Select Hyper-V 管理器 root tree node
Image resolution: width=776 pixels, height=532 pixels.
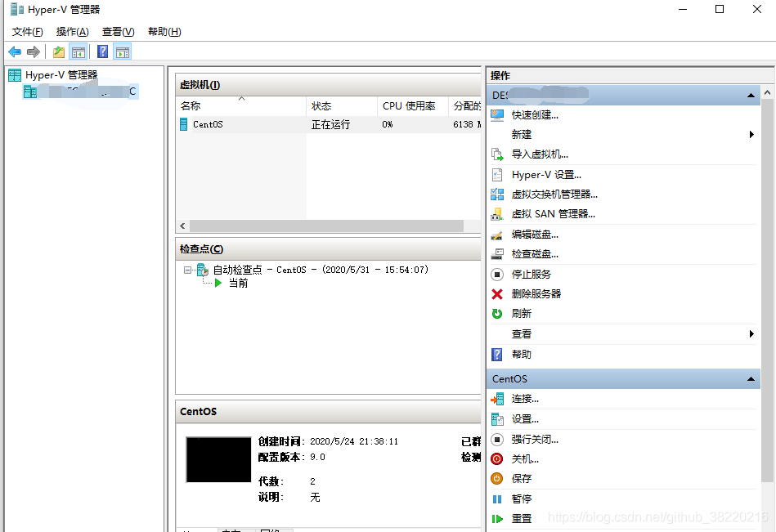pyautogui.click(x=61, y=75)
